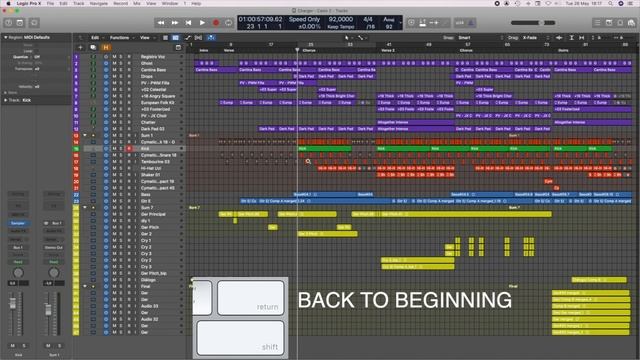Open the secondary command-click tool menu
Image resolution: width=640 pixels, height=360 pixels.
point(361,38)
